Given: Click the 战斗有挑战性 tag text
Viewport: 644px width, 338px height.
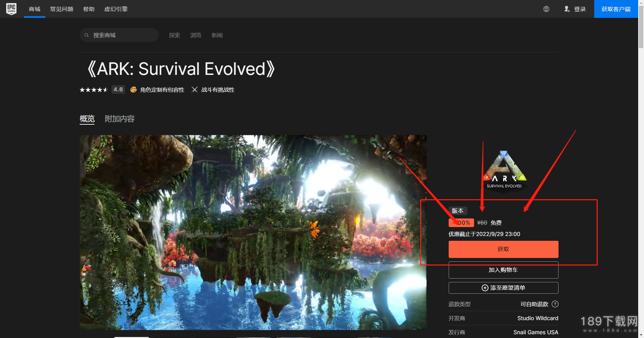Looking at the screenshot, I should click(x=218, y=90).
